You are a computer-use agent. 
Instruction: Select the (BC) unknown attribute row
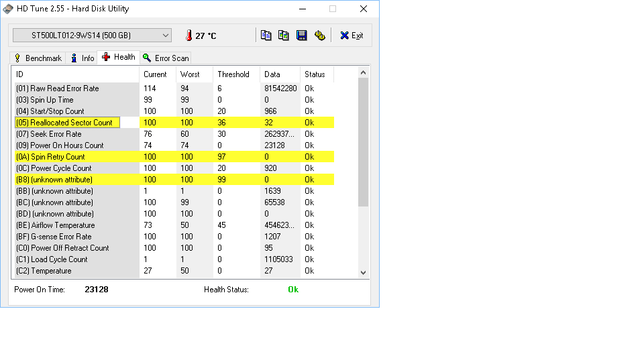(x=174, y=202)
